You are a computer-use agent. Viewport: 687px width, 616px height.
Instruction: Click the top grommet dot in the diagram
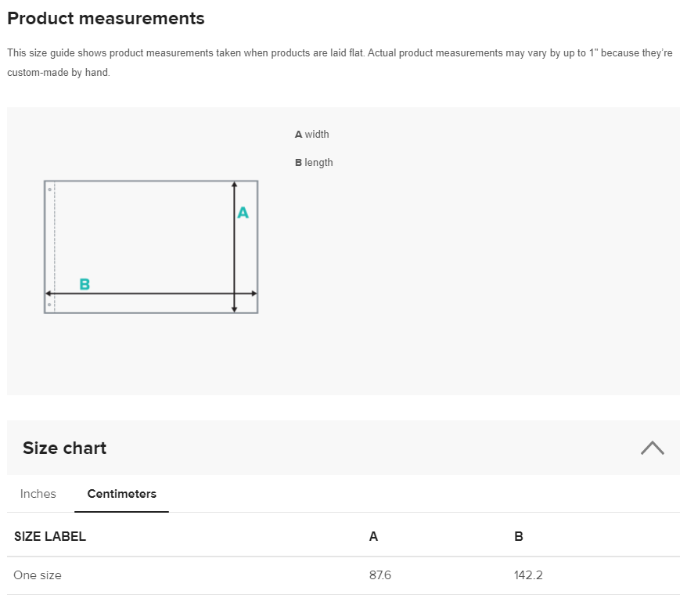coord(49,189)
